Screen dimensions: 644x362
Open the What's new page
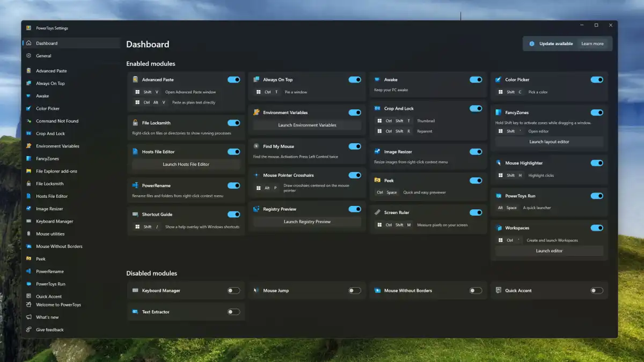pos(47,317)
